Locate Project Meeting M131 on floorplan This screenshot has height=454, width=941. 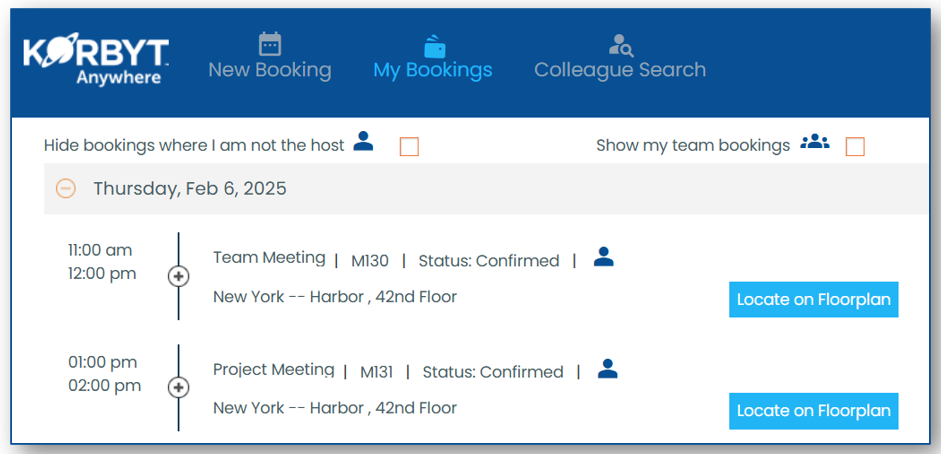click(x=813, y=411)
